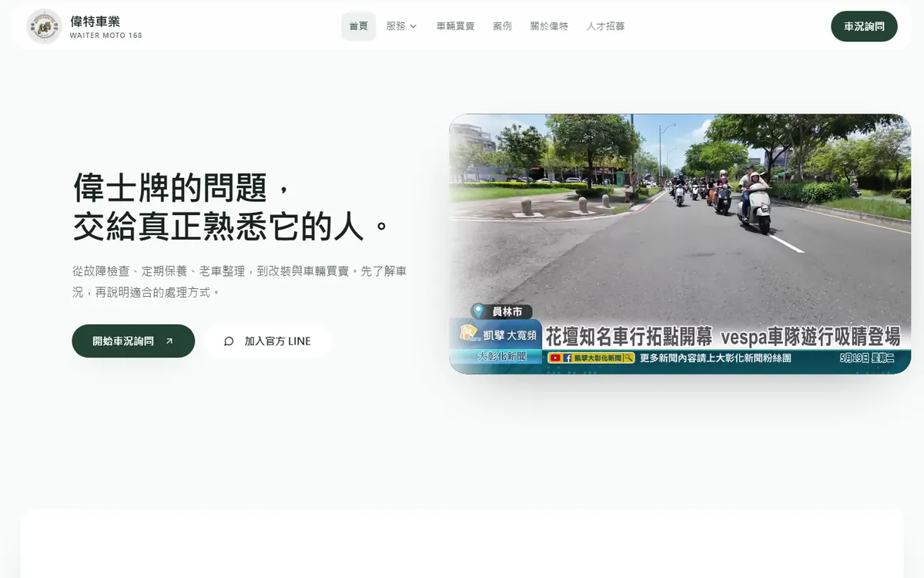Image resolution: width=924 pixels, height=578 pixels.
Task: Click 加入官方 LINE button
Action: (267, 341)
